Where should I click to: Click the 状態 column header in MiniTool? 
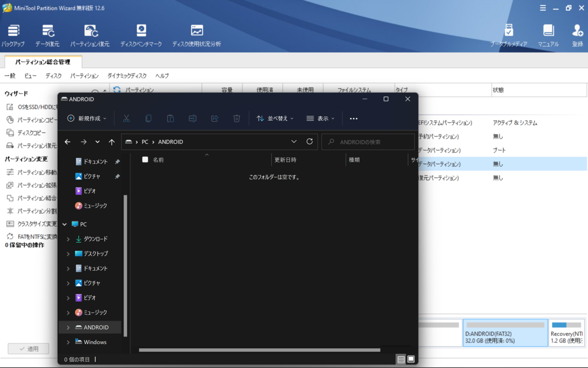539,90
